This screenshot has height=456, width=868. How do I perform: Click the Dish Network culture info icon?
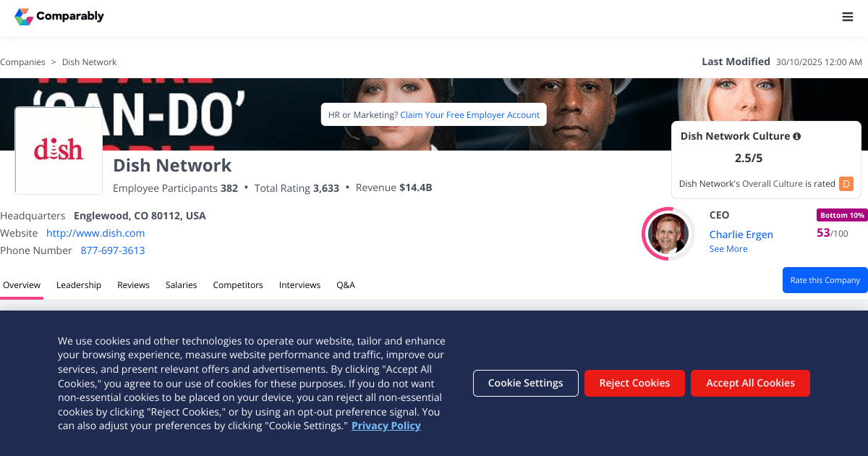pyautogui.click(x=797, y=136)
